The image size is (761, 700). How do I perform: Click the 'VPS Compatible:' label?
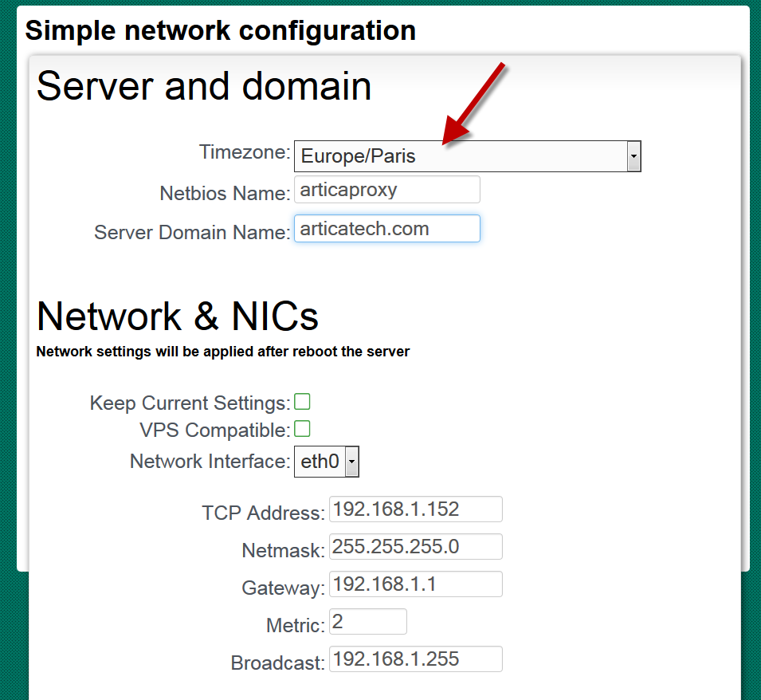[x=215, y=430]
